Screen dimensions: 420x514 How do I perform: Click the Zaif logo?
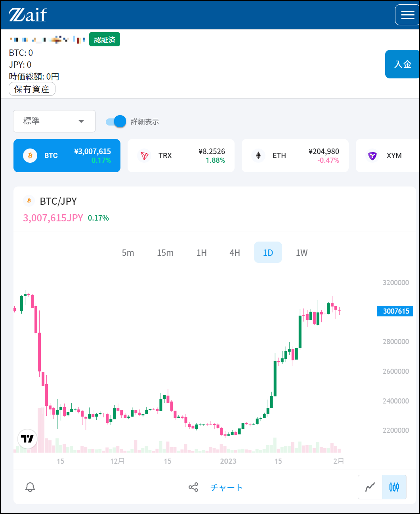(x=28, y=15)
